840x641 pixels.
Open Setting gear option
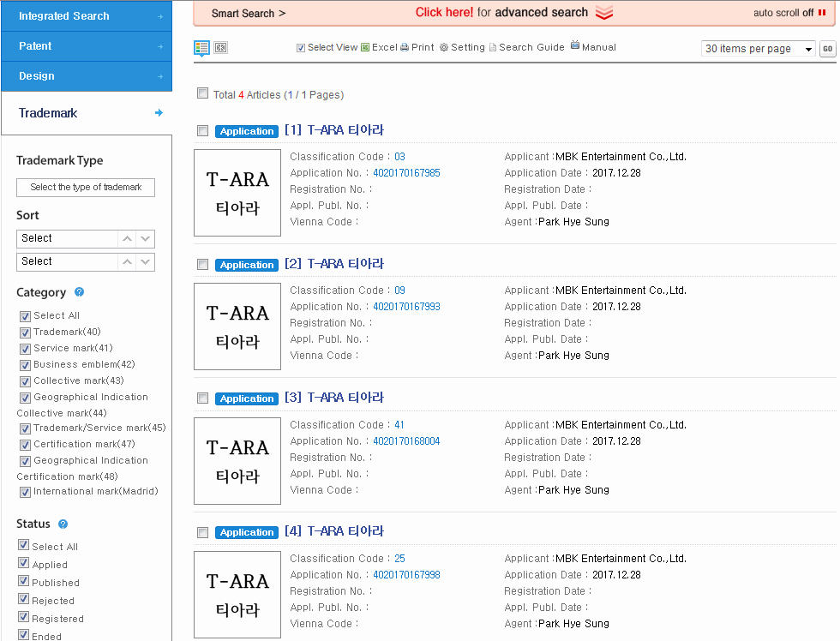click(462, 47)
